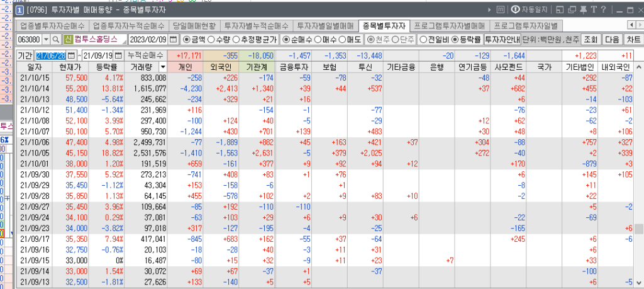644x289 pixels.
Task: Open the 프로그램투자자일별 tab
Action: point(526,26)
